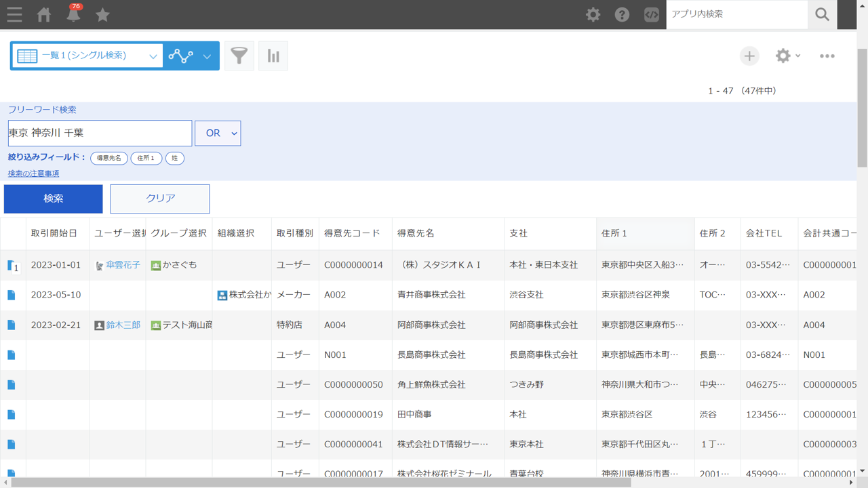The width and height of the screenshot is (868, 488).
Task: Open the code developer icon in header
Action: (x=651, y=14)
